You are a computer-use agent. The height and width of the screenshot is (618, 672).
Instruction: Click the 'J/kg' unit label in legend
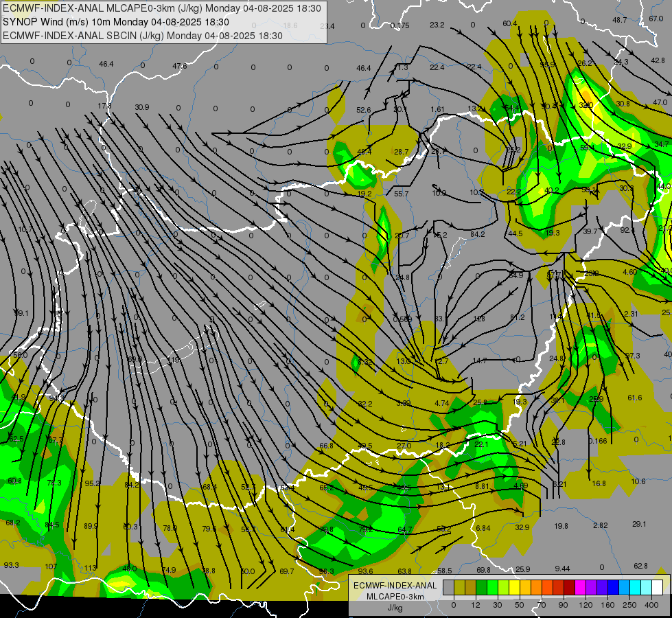[x=395, y=608]
